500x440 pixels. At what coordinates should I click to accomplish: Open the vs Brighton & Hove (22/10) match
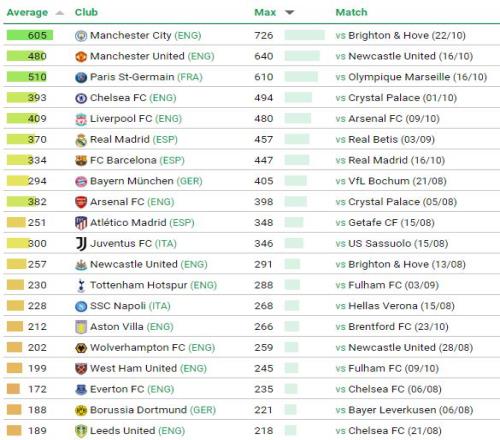click(400, 35)
